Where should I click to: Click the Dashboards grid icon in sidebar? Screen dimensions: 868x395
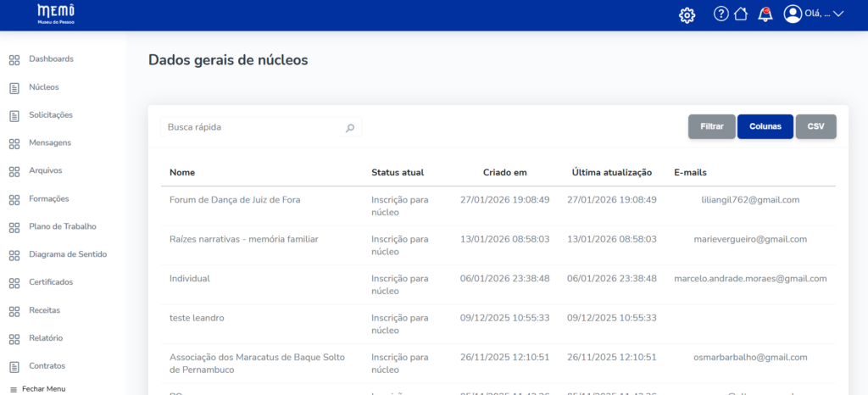14,59
